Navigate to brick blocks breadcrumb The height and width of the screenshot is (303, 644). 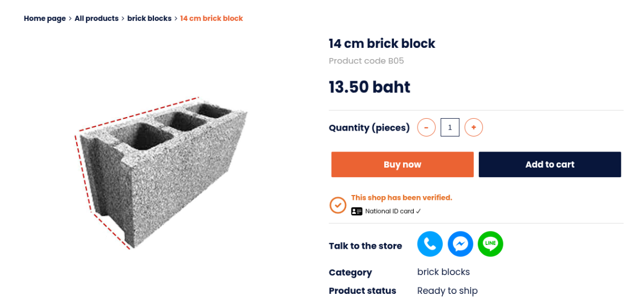click(149, 18)
